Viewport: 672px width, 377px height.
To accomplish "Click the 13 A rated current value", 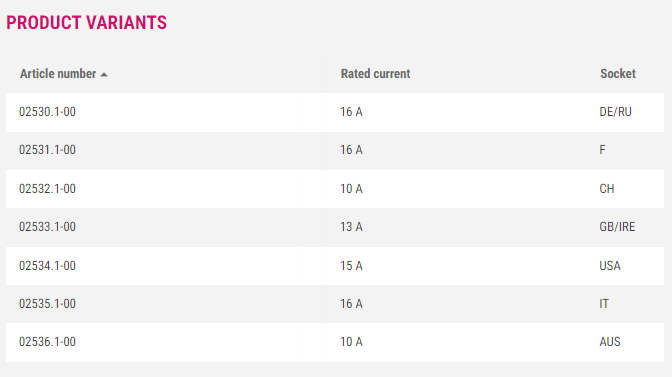I will (351, 227).
